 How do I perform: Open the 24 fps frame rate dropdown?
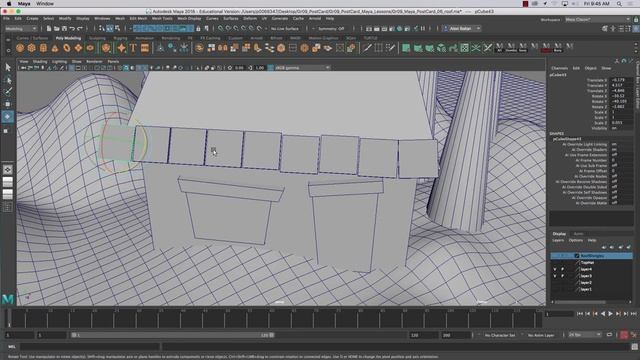coord(585,335)
